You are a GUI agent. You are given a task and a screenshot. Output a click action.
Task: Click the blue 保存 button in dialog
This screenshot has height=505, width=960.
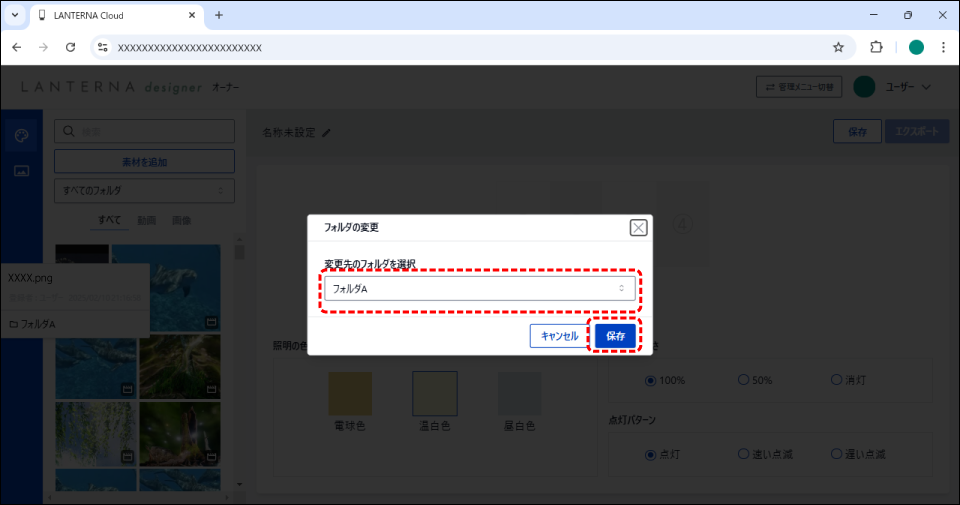click(x=615, y=337)
